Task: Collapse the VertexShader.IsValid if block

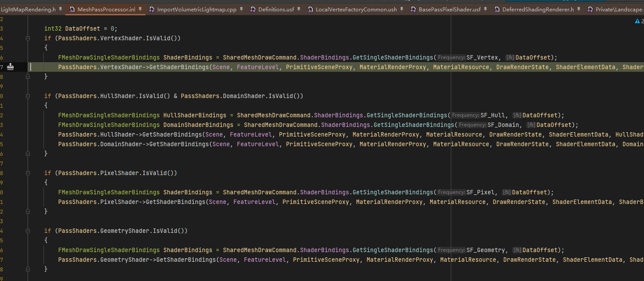Action: (x=28, y=38)
